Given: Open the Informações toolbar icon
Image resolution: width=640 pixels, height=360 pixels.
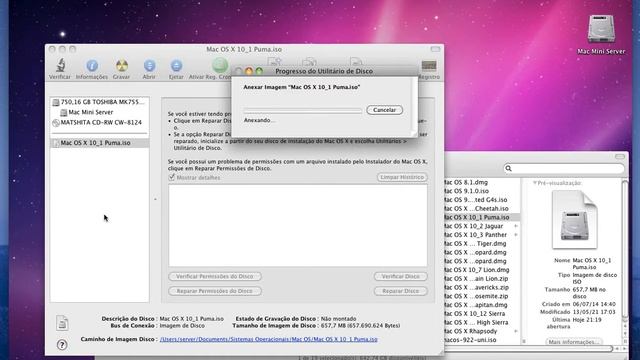Looking at the screenshot, I should [92, 65].
